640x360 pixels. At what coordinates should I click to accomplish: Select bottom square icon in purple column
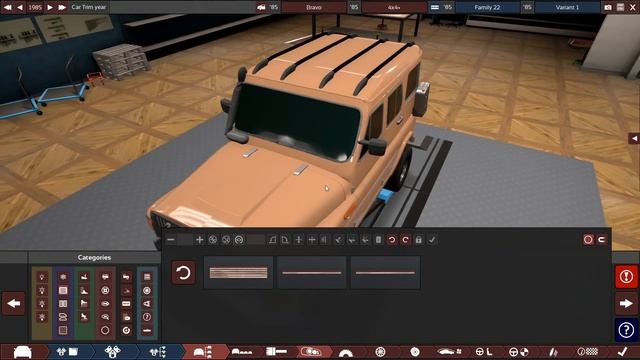click(63, 330)
